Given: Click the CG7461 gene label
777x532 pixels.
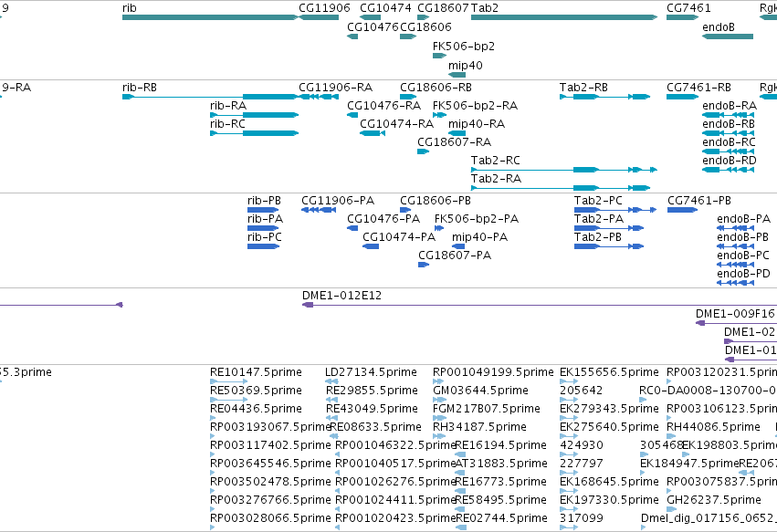Looking at the screenshot, I should click(688, 8).
